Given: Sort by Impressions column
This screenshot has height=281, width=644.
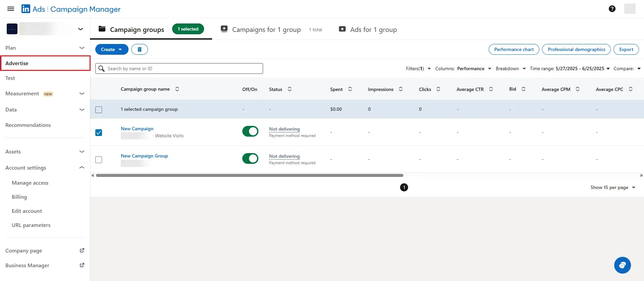Looking at the screenshot, I should tap(401, 89).
